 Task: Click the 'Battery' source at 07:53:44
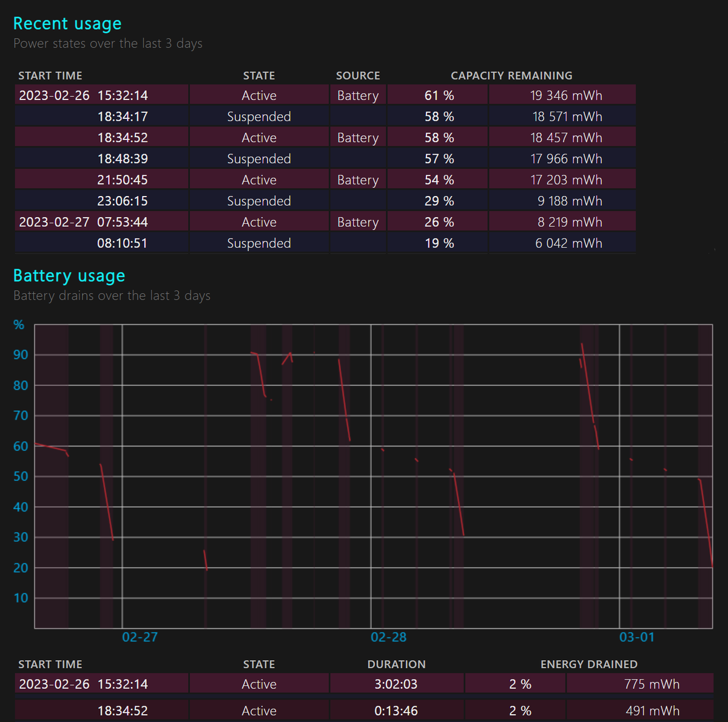tap(358, 222)
